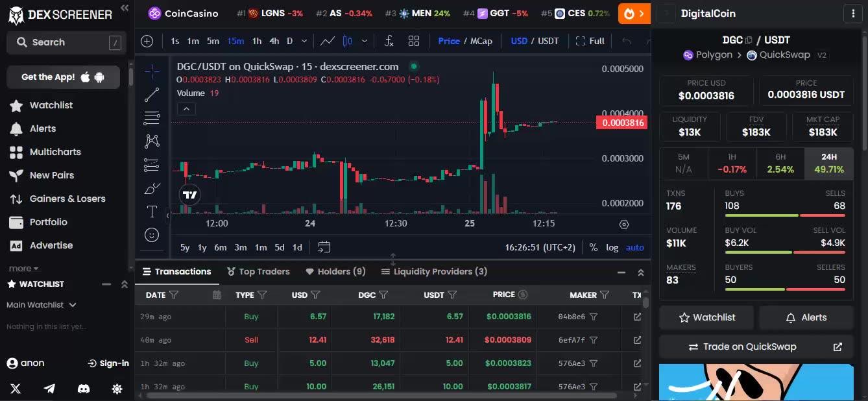Switch chart quote to USD
This screenshot has width=868, height=401.
pyautogui.click(x=519, y=41)
